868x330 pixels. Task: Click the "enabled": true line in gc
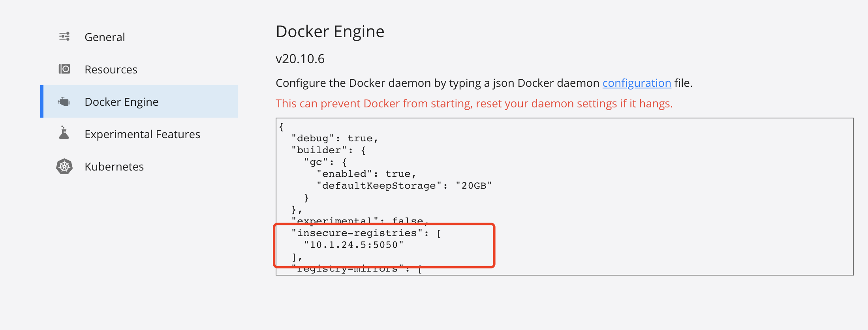366,174
